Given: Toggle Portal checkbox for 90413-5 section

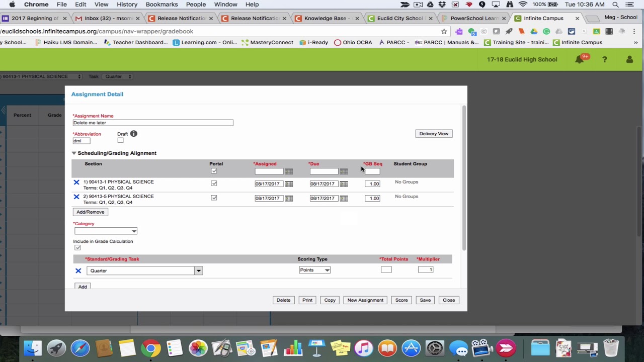Looking at the screenshot, I should (214, 198).
